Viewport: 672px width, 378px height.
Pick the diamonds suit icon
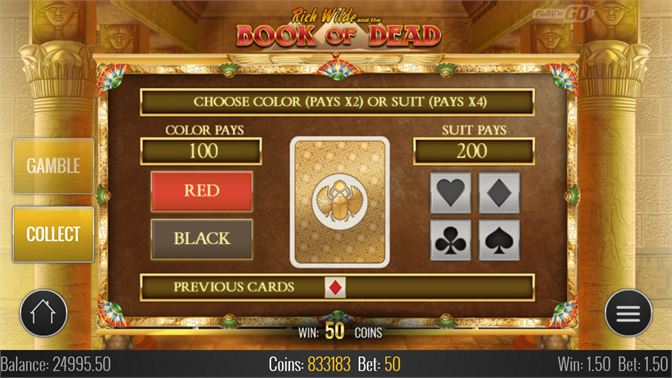point(499,193)
